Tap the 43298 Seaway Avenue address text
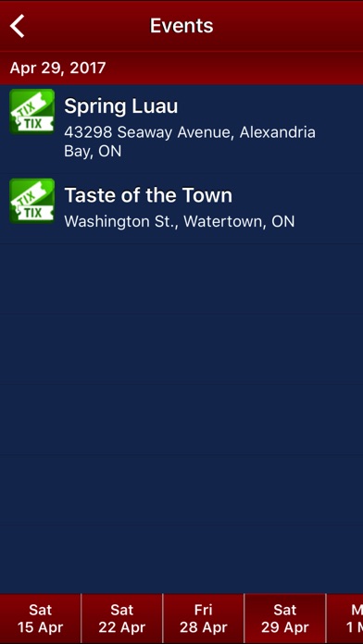363x644 pixels. point(190,132)
